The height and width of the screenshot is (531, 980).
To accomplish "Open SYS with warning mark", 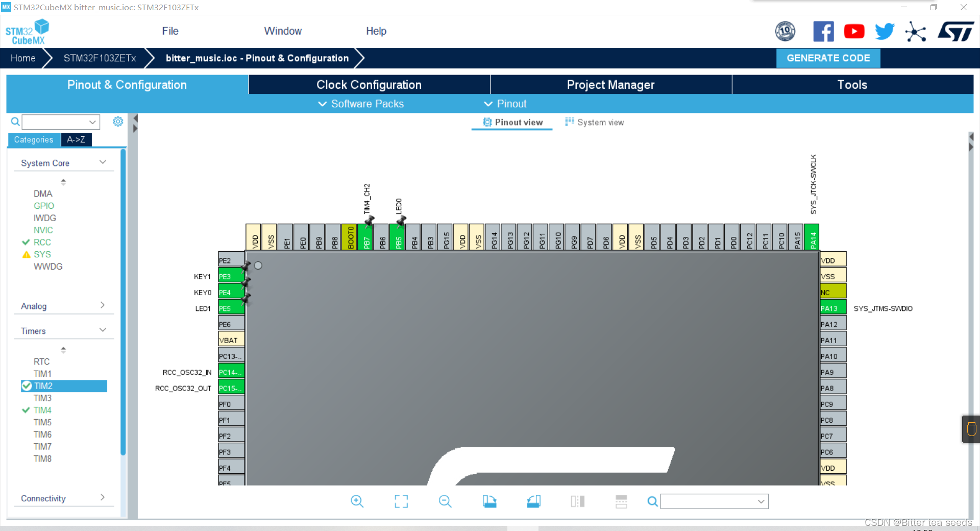I will pyautogui.click(x=42, y=254).
